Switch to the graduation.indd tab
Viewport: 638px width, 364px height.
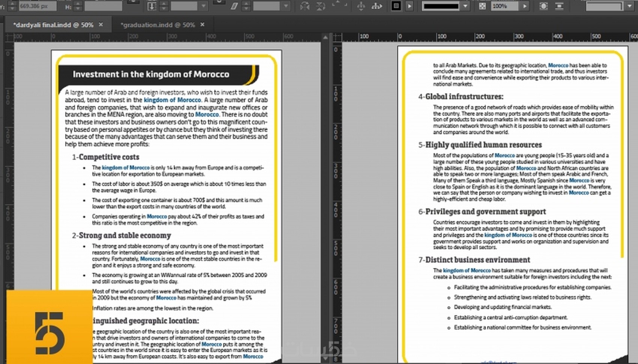coord(157,25)
